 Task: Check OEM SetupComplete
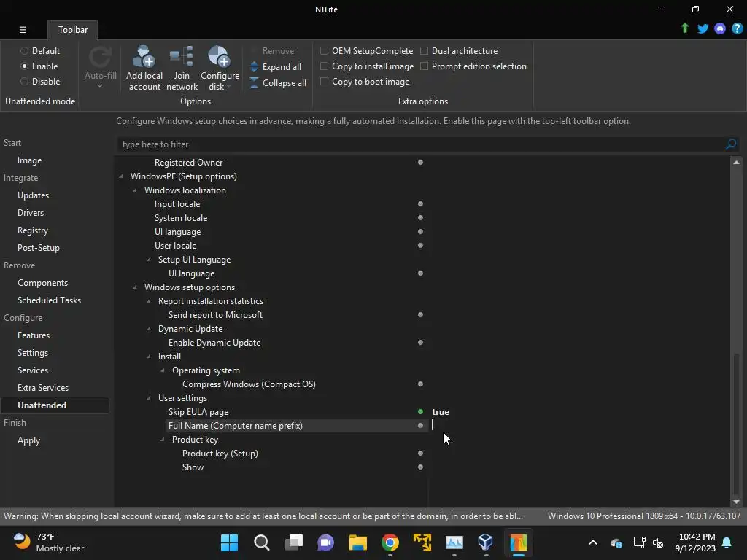324,50
